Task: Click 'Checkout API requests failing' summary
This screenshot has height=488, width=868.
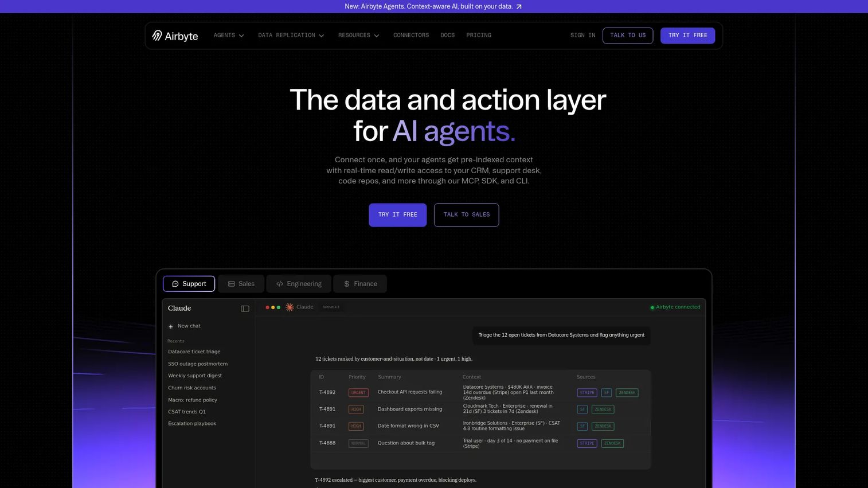Action: [x=410, y=392]
